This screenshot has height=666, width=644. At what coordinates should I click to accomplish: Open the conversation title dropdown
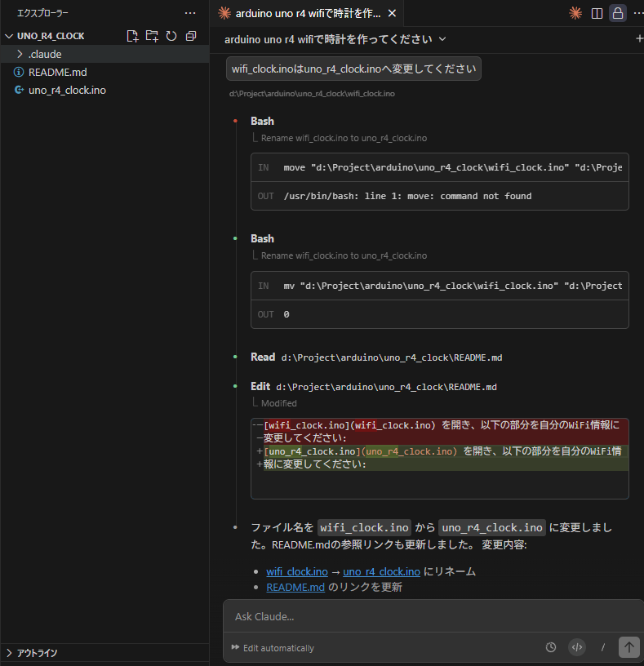pos(335,39)
